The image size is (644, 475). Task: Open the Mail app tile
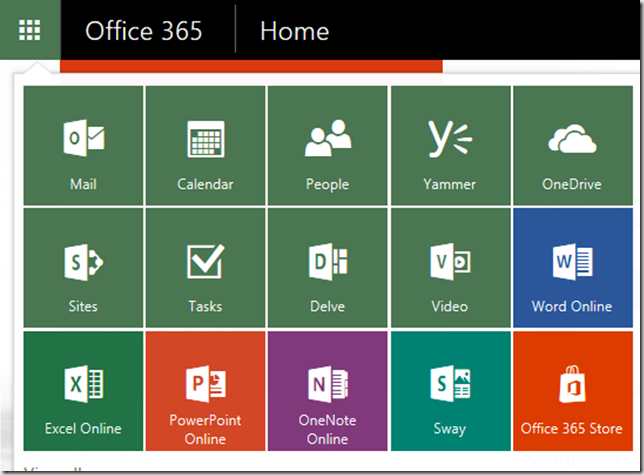coord(83,145)
